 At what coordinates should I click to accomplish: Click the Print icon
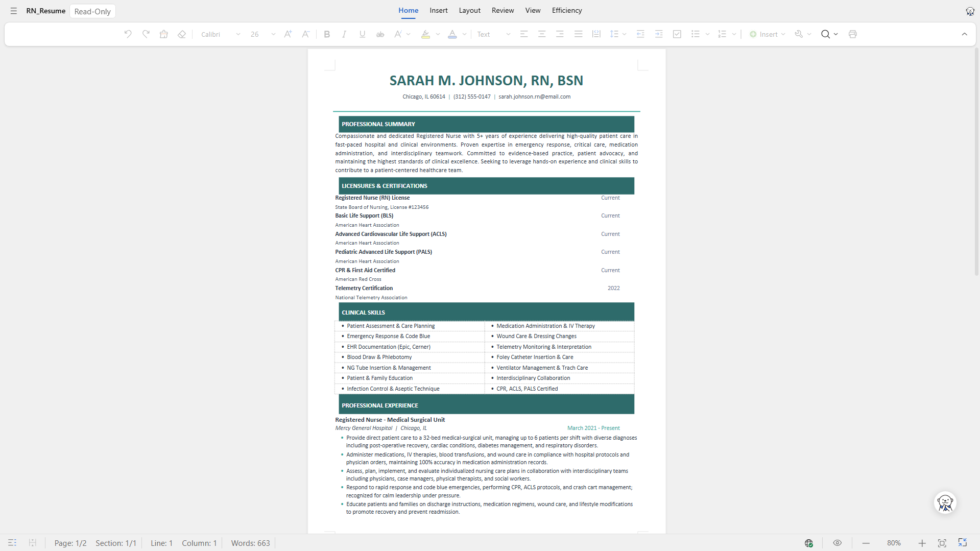click(x=853, y=34)
